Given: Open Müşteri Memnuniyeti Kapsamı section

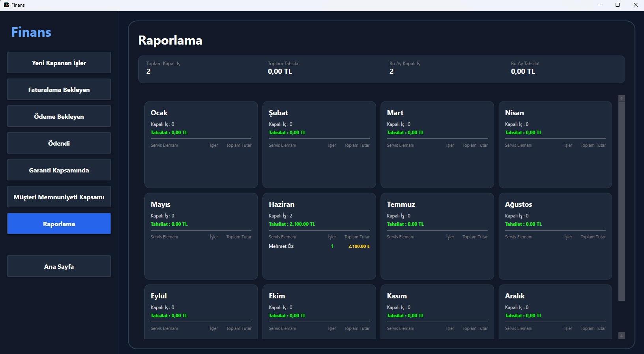Looking at the screenshot, I should [x=59, y=197].
